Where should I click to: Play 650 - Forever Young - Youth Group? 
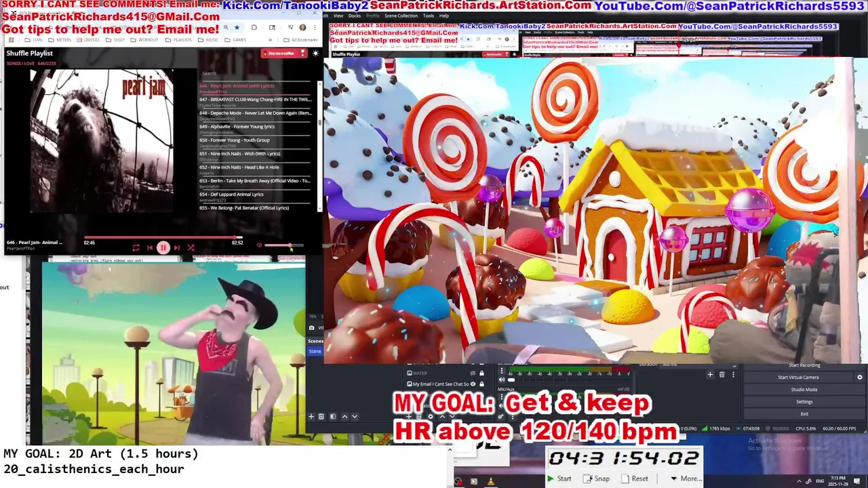(x=255, y=142)
